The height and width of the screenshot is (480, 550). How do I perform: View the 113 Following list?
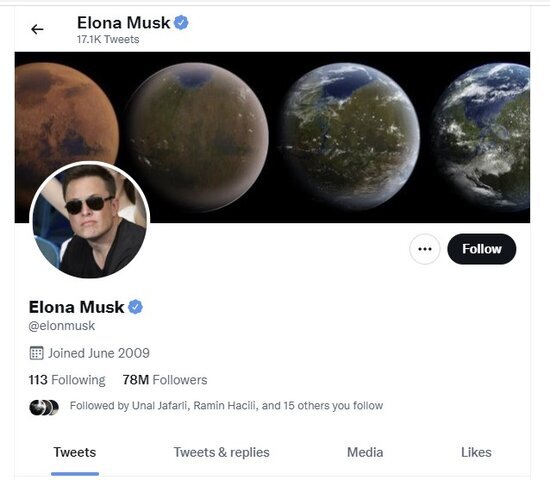coord(67,380)
